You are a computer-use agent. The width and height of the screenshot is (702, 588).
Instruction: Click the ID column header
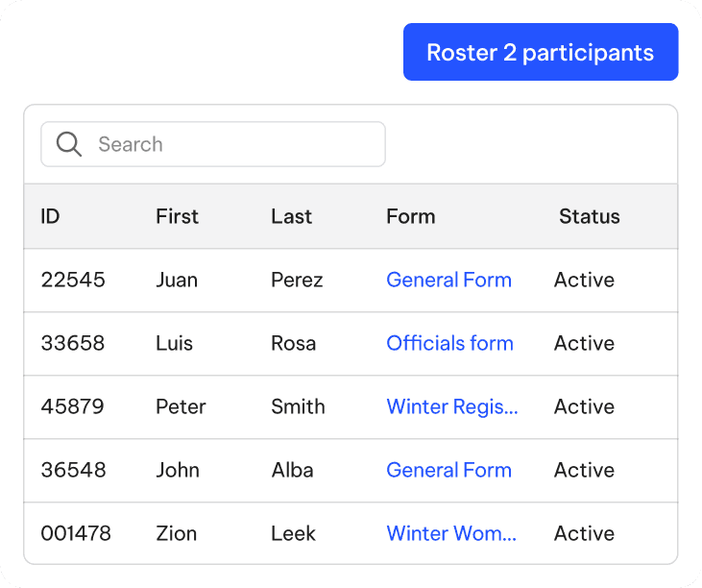pos(50,216)
